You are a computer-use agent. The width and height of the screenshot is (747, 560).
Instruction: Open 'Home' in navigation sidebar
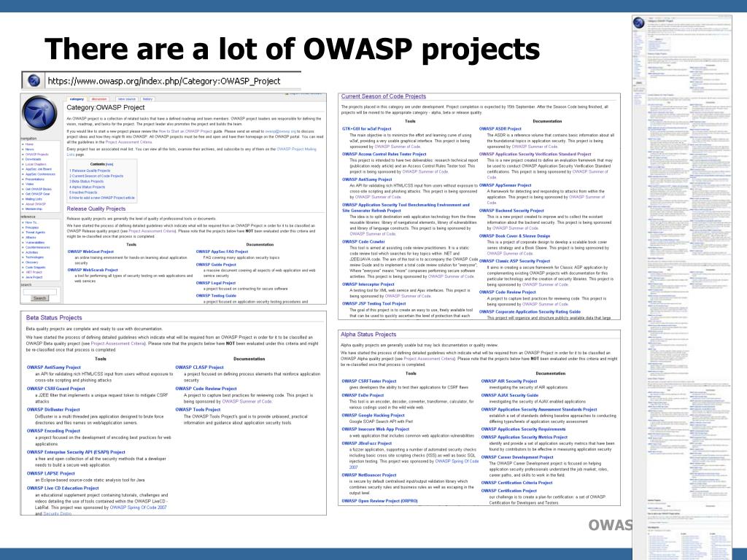point(29,144)
